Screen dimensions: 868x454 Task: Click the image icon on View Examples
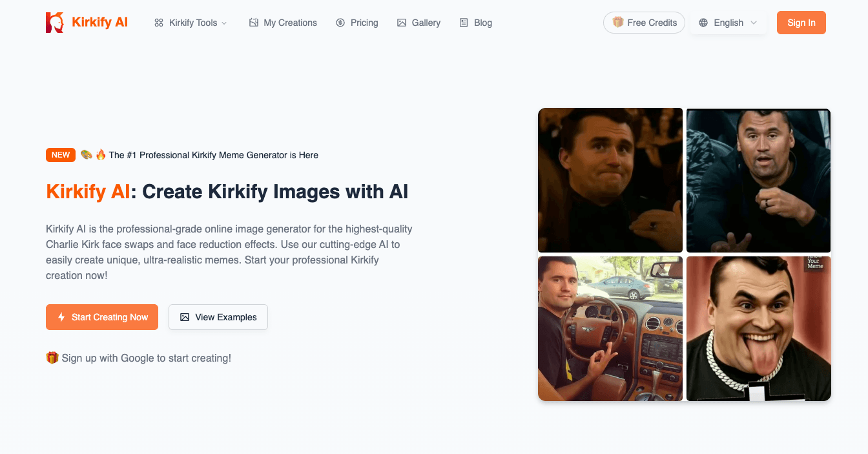(185, 317)
